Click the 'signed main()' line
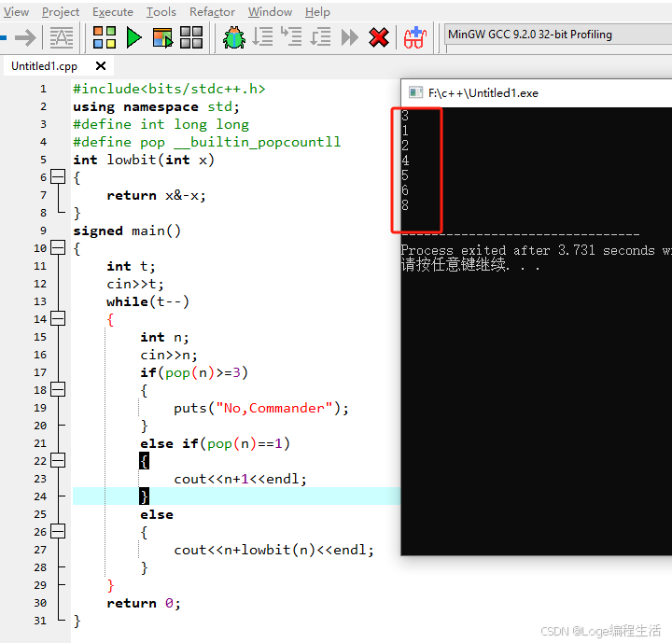Screen dimensions: 672x643 [127, 231]
